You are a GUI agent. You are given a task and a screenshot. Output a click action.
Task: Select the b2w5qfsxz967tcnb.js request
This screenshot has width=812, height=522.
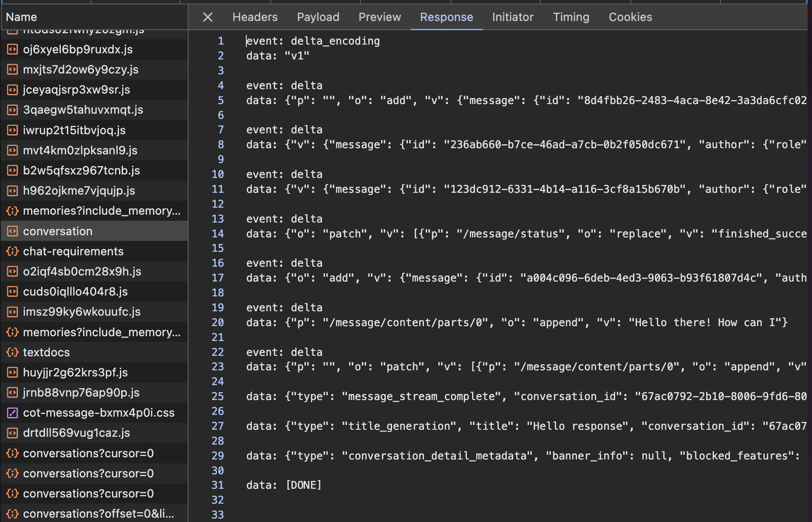click(x=94, y=171)
